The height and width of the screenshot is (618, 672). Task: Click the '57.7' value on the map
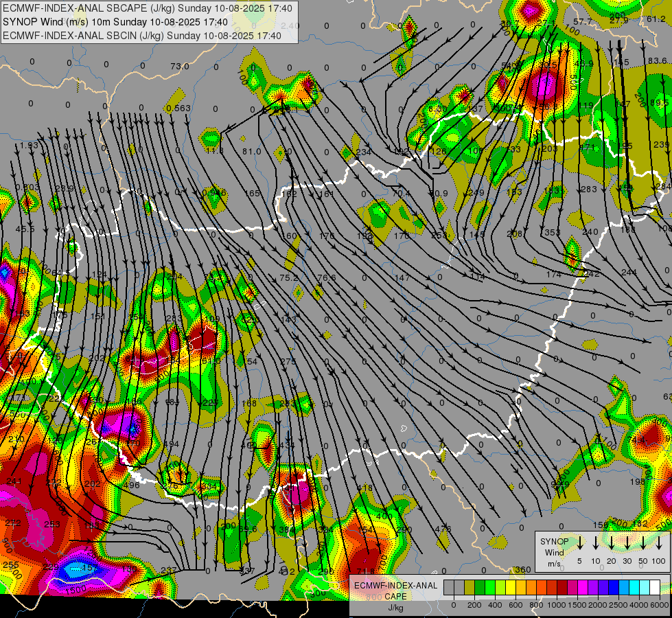[x=583, y=21]
